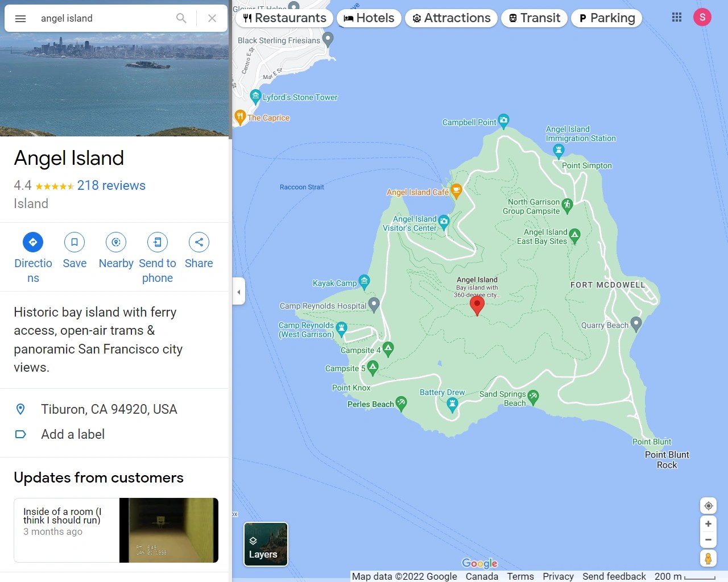Select The Caprice restaurant marker
The image size is (728, 582).
pyautogui.click(x=240, y=117)
